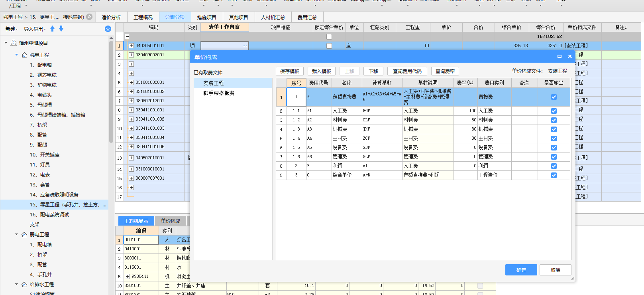Expand row 030411001005 with its plus icon
The image size is (644, 295).
pos(131,147)
